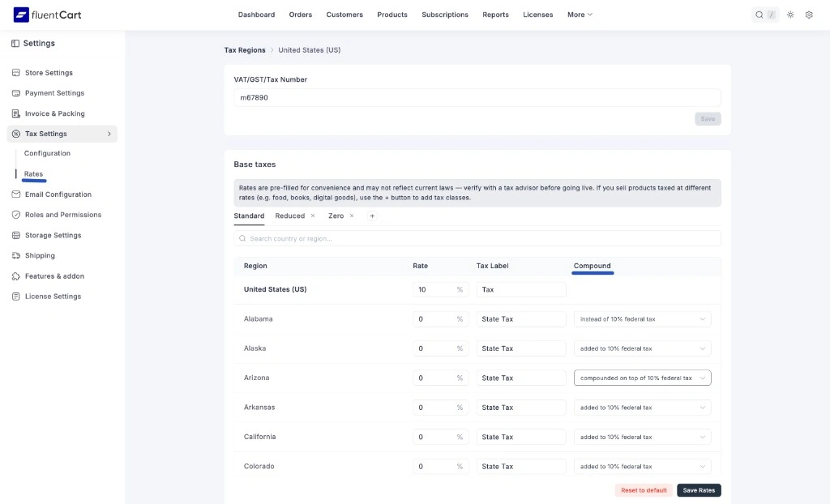The width and height of the screenshot is (830, 504).
Task: Go back to Tax Regions breadcrumb
Action: (x=245, y=50)
